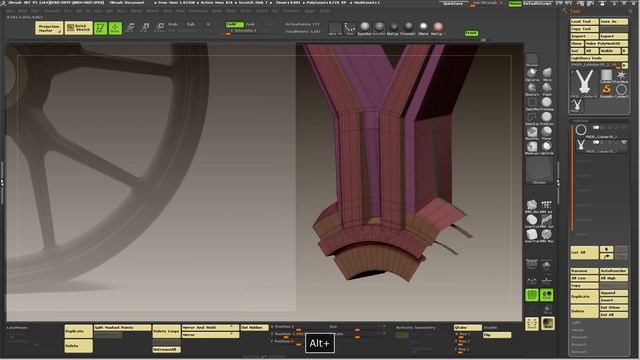640x360 pixels.
Task: Choose the SelectRect brush
Action: [532, 103]
